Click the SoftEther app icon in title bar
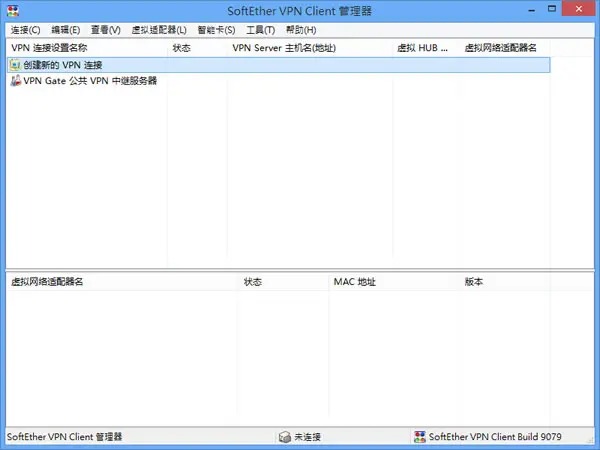 point(13,11)
